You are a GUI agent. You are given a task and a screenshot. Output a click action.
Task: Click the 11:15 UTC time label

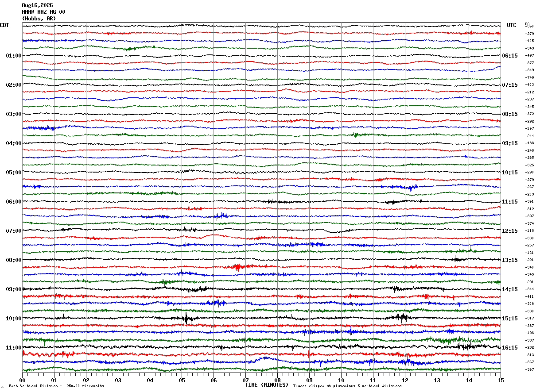(510, 202)
